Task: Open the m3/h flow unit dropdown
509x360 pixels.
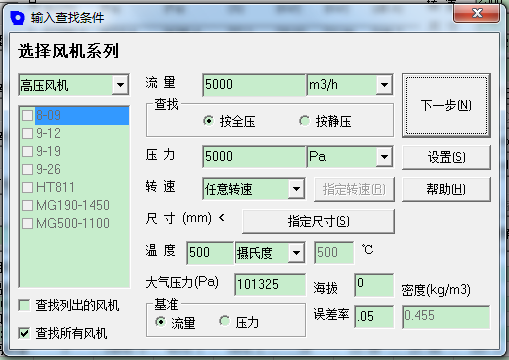Action: pos(384,85)
